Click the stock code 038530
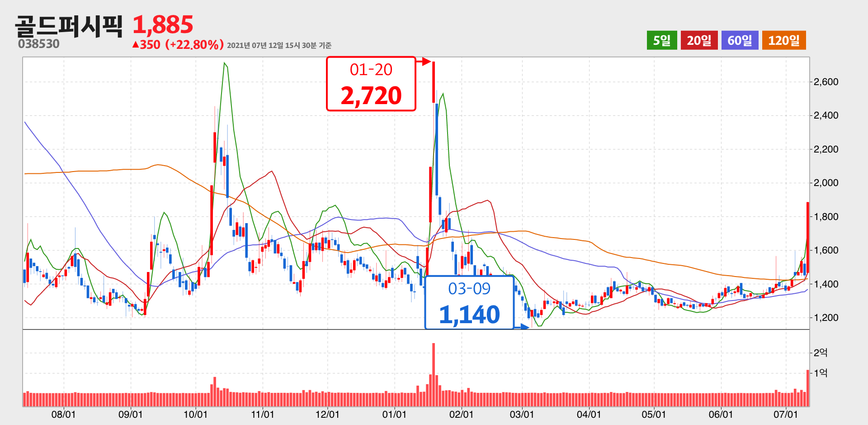The image size is (868, 425). pos(39,44)
